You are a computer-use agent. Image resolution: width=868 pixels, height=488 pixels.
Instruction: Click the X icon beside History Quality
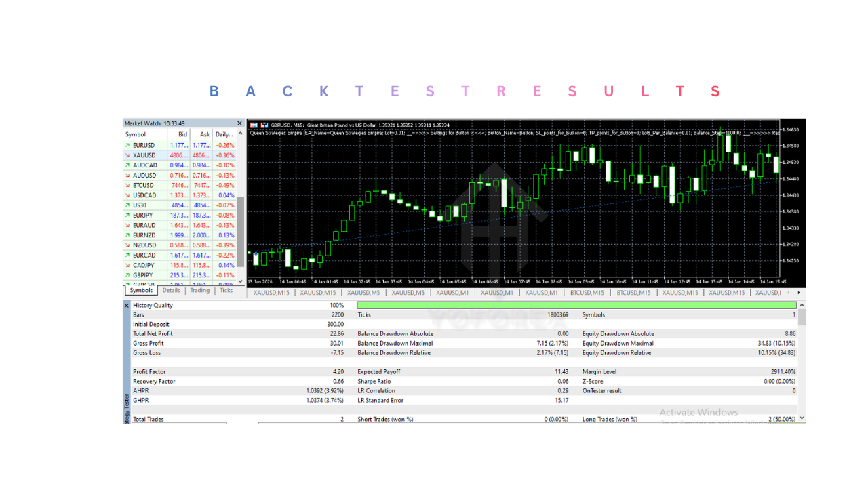[127, 305]
